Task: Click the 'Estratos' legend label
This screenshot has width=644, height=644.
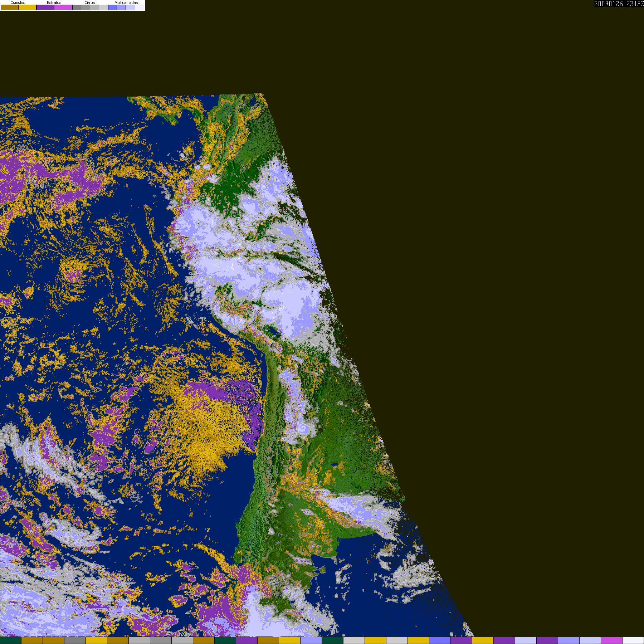Action: coord(54,3)
